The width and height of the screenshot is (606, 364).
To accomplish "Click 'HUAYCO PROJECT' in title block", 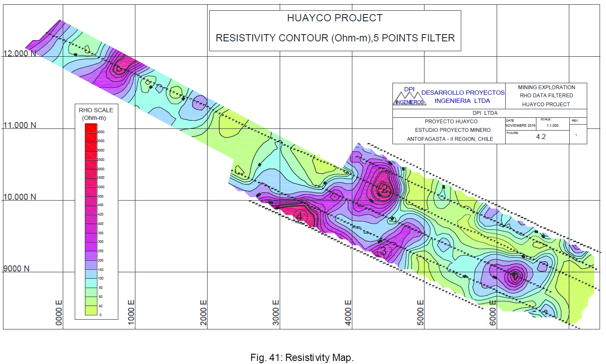I will pos(546,105).
